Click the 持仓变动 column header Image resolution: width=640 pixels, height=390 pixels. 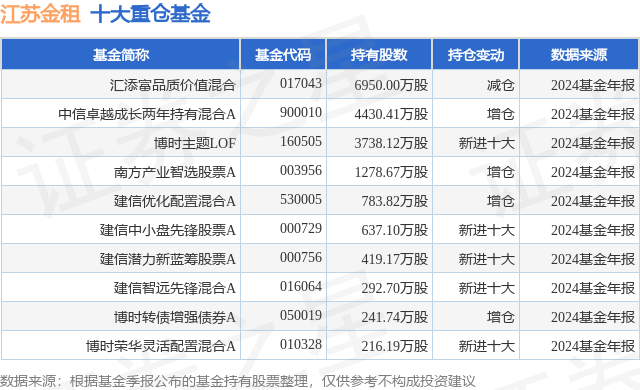(x=476, y=54)
